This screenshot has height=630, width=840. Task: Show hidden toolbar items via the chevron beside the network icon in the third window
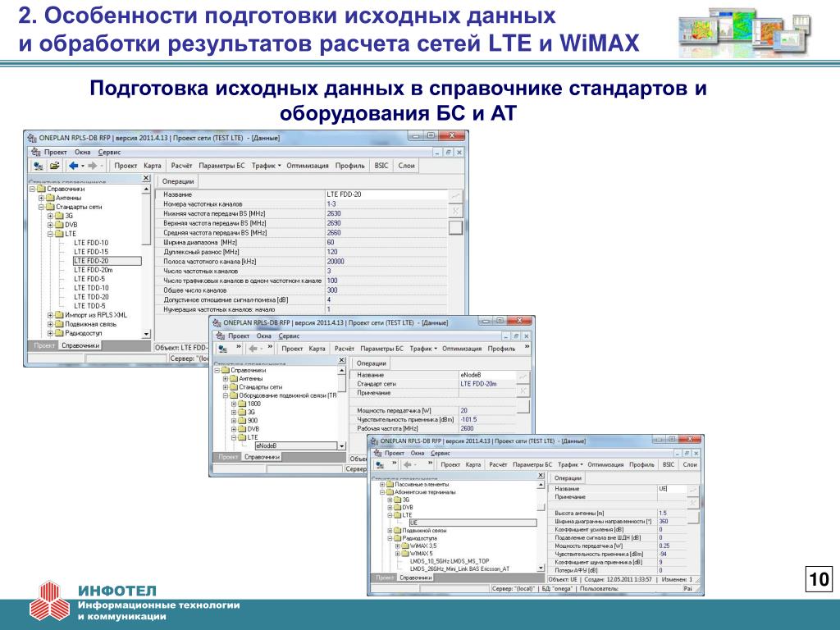[395, 463]
